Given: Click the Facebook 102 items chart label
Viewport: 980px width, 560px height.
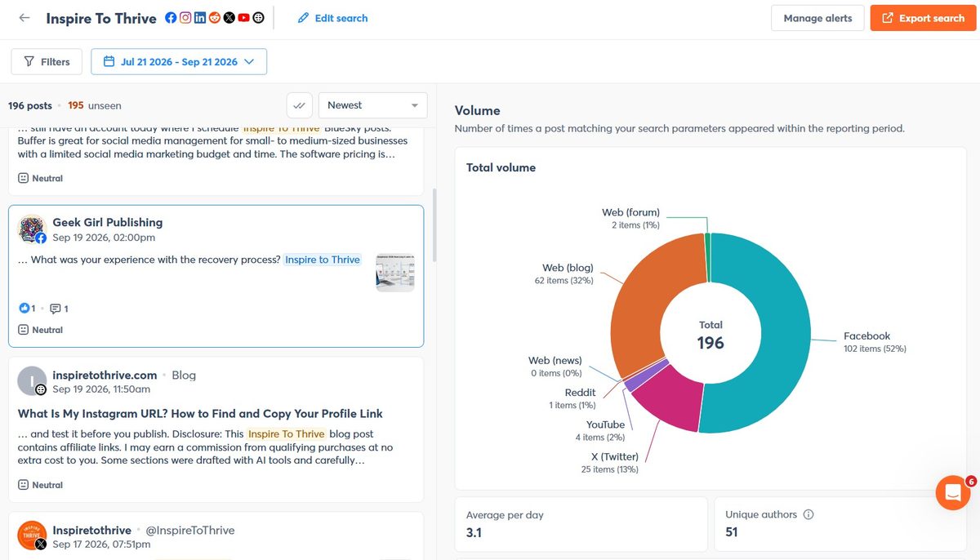Looking at the screenshot, I should click(875, 342).
